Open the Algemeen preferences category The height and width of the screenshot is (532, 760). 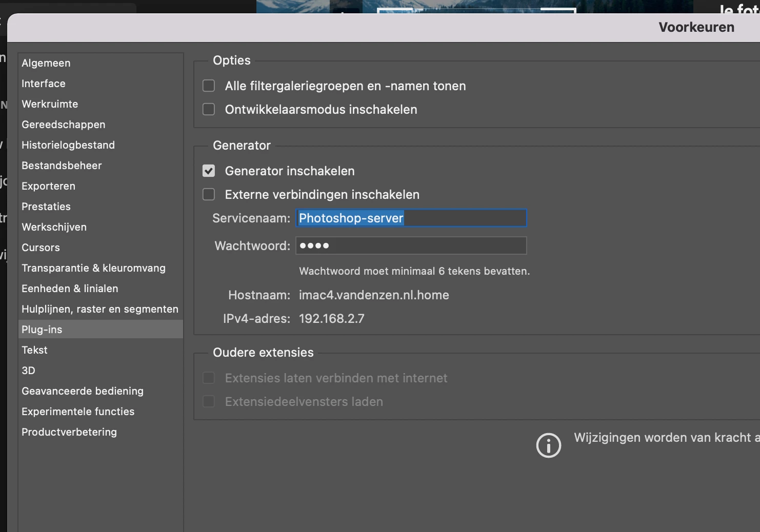(x=101, y=63)
